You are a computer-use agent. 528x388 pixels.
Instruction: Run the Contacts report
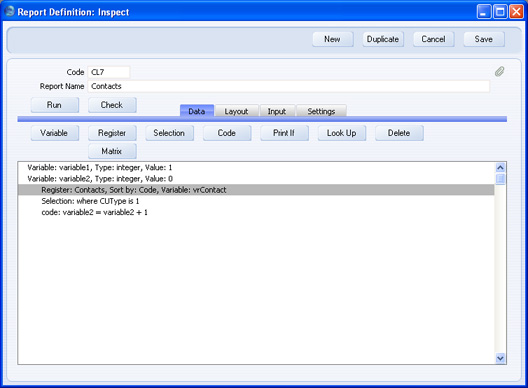coord(55,105)
